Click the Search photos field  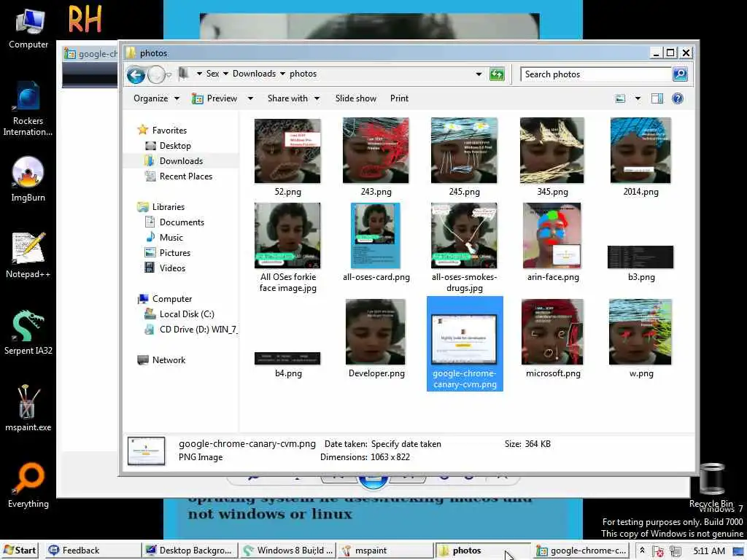pyautogui.click(x=596, y=74)
